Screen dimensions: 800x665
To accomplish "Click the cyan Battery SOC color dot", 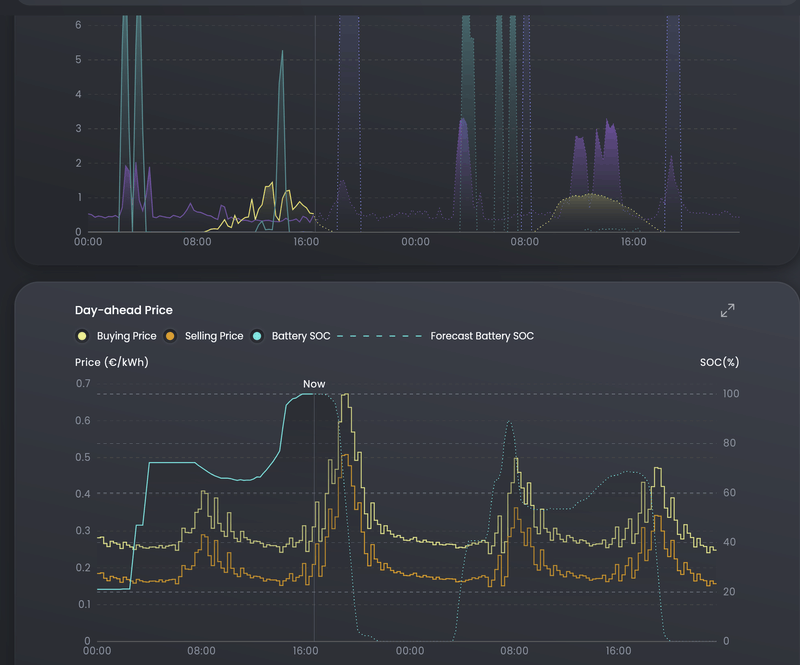I will click(x=257, y=336).
